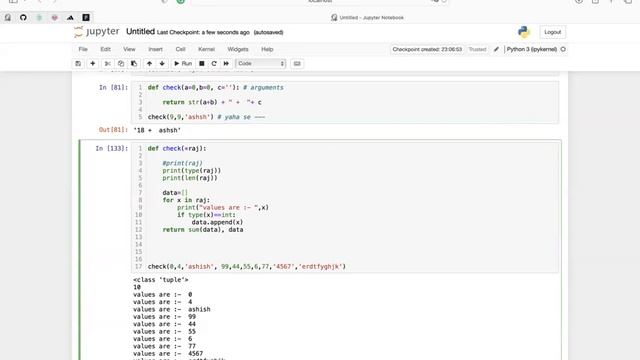The image size is (640, 360).
Task: Open the Cell menu
Action: tap(180, 49)
